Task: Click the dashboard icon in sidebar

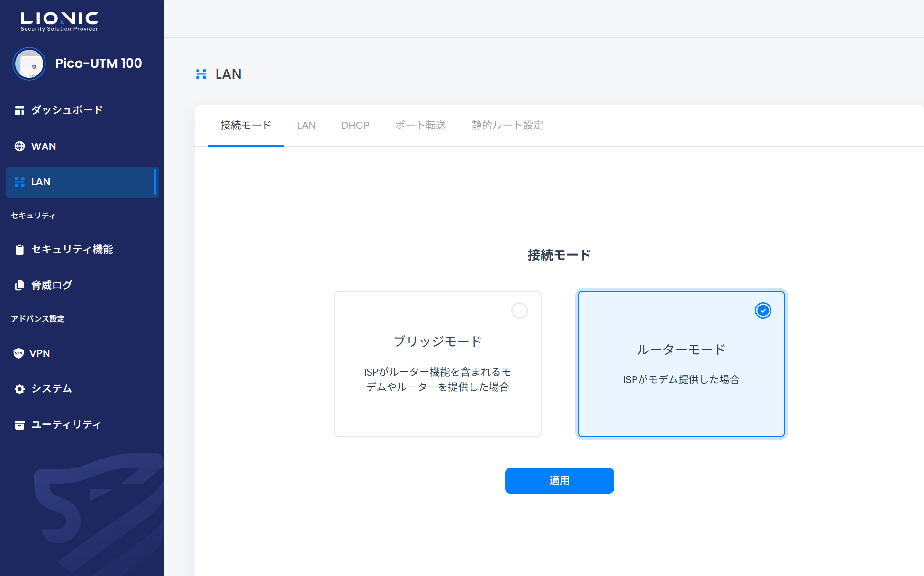Action: tap(19, 110)
